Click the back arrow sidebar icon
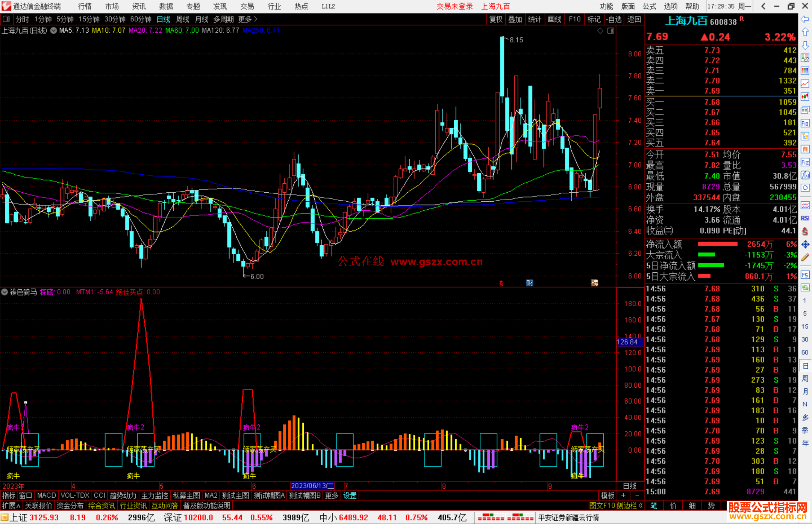The height and width of the screenshot is (524, 812). pos(805,19)
